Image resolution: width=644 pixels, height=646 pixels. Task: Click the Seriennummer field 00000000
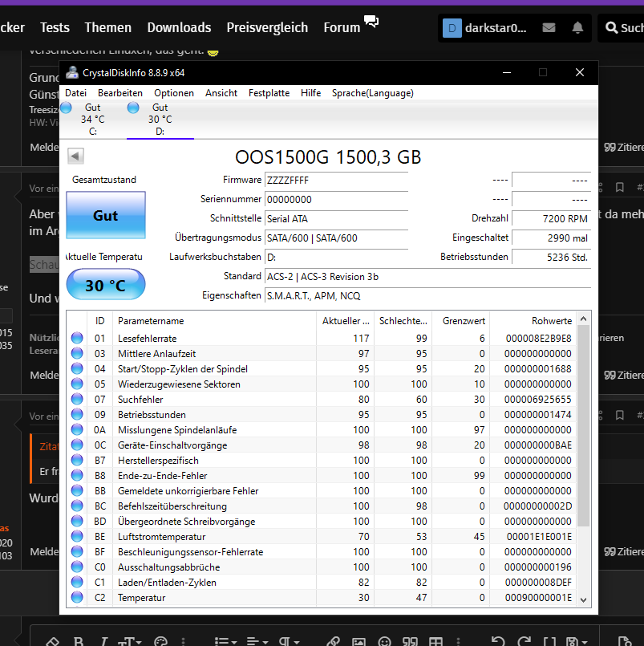pos(336,200)
